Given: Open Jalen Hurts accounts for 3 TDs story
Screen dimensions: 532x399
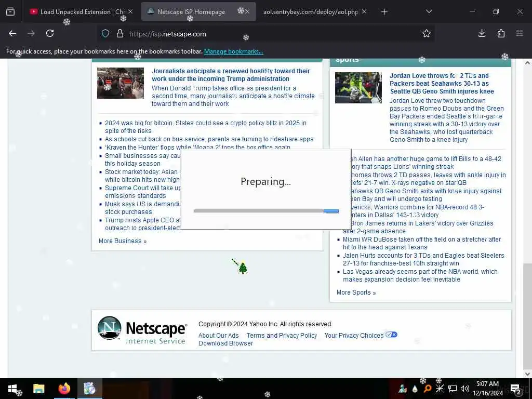Looking at the screenshot, I should click(423, 259).
